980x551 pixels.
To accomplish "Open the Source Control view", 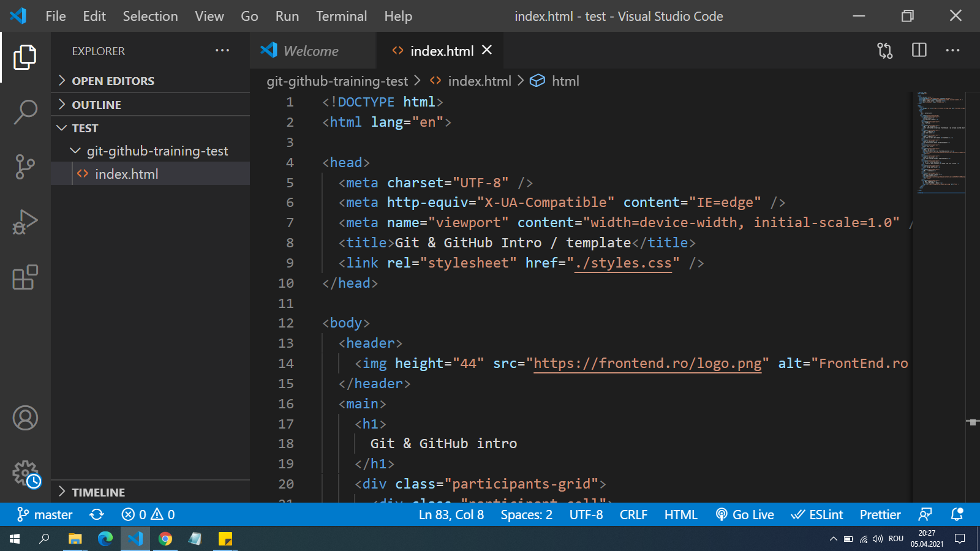I will (x=25, y=167).
